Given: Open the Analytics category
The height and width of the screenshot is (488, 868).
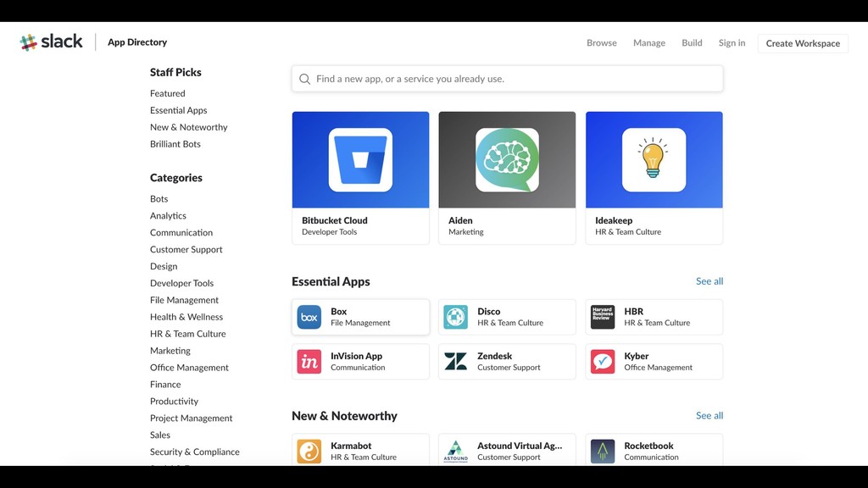Looking at the screenshot, I should coord(169,216).
